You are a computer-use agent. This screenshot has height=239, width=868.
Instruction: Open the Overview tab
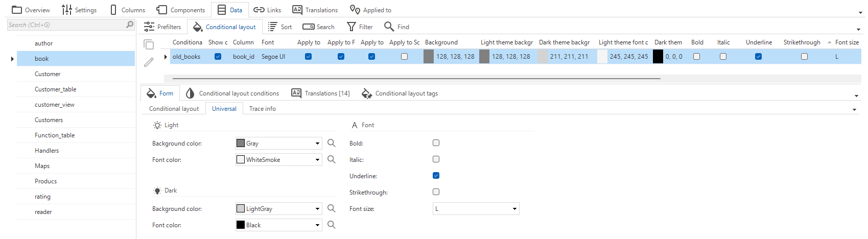click(31, 10)
